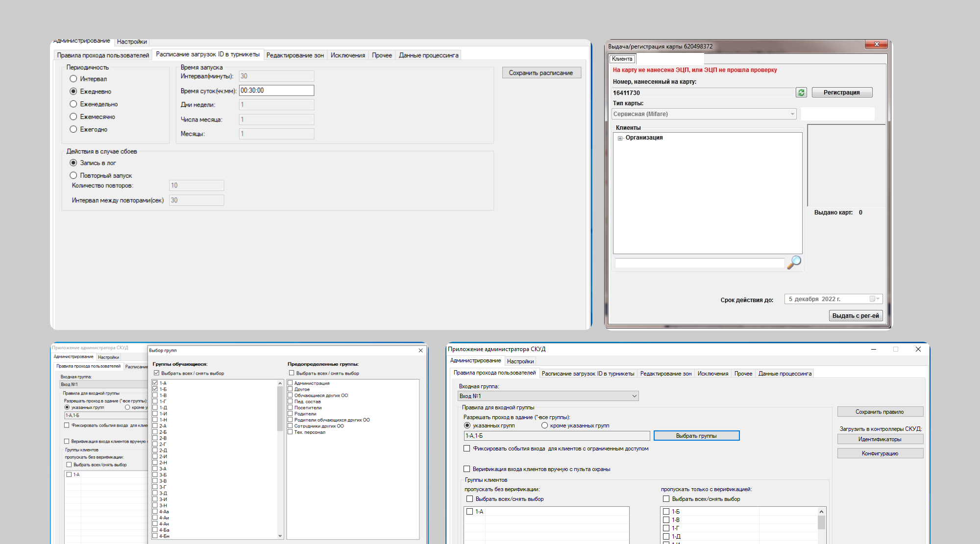Expand the Организация tree node

(x=620, y=138)
